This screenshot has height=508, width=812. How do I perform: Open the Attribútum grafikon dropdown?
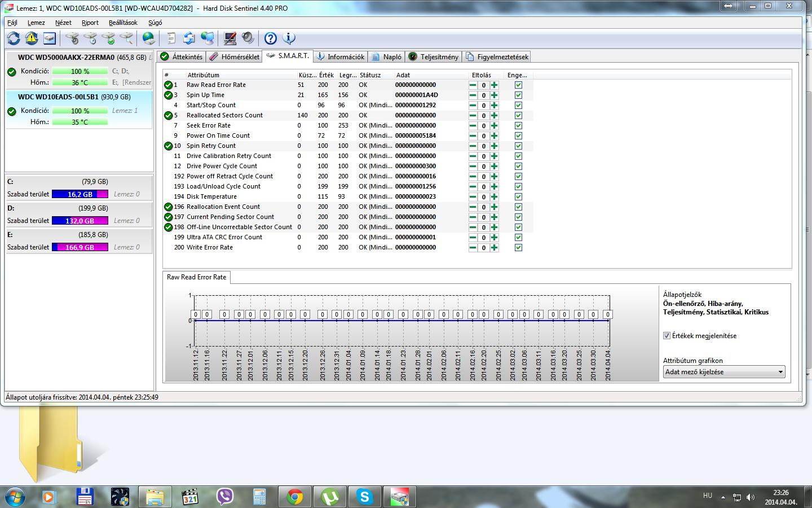point(724,372)
